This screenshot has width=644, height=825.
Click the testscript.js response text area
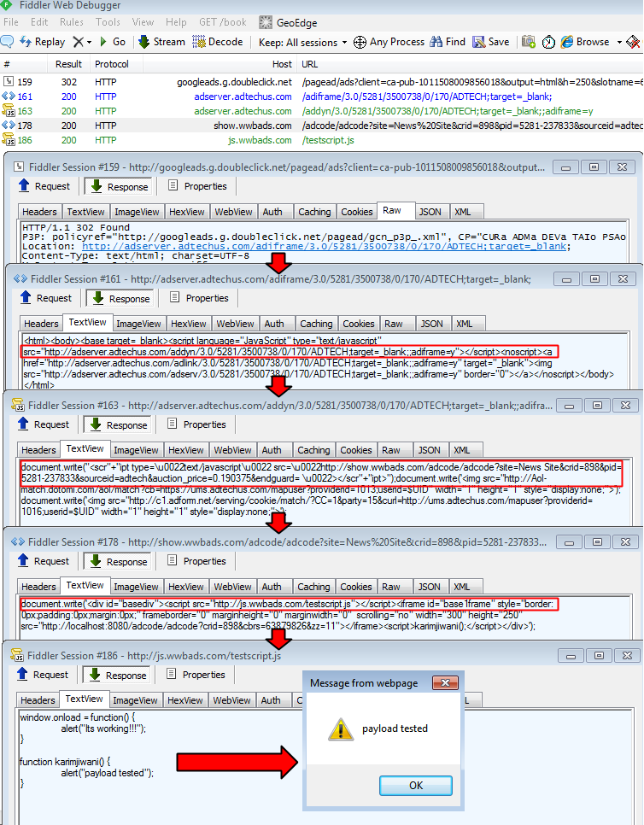click(x=325, y=767)
